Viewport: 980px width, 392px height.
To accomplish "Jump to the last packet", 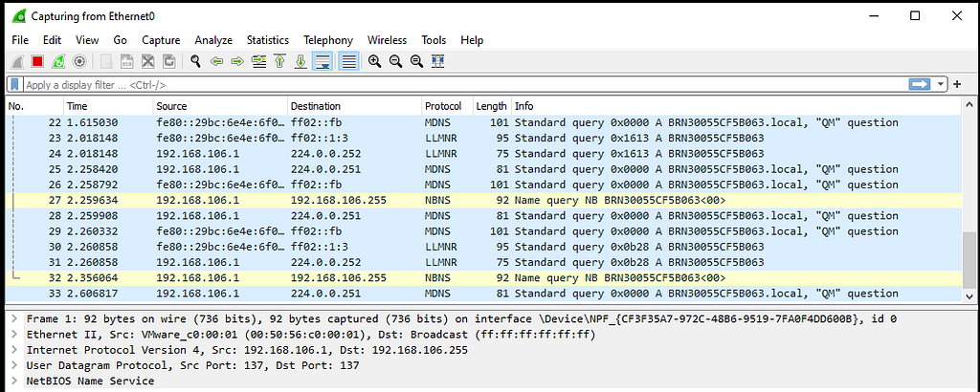I will [301, 61].
